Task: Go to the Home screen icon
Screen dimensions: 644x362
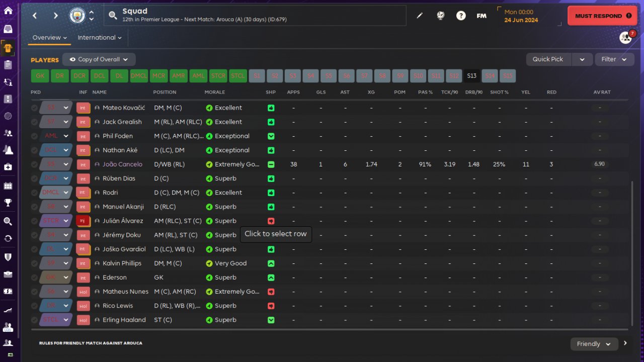Action: [8, 10]
